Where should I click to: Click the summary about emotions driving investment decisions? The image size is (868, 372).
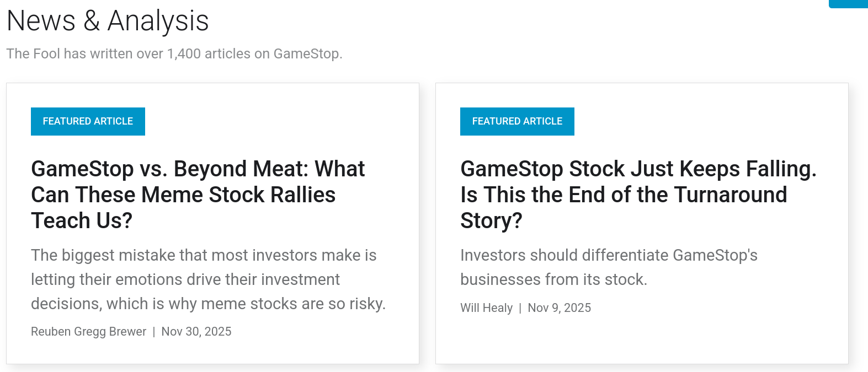point(208,279)
